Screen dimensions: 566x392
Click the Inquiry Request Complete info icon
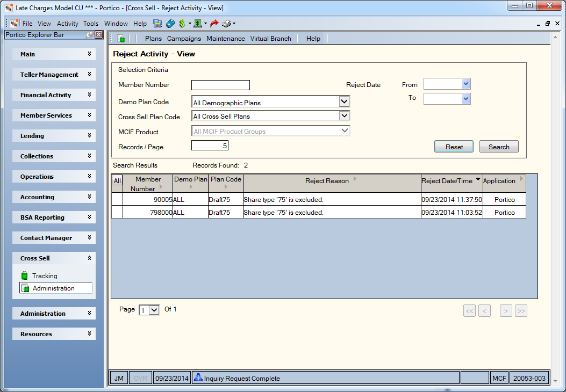point(198,378)
